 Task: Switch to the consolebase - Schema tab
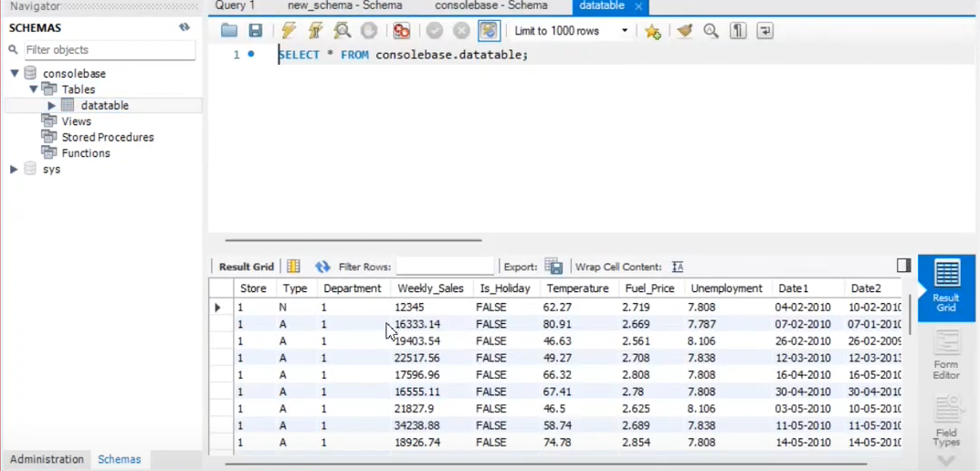pyautogui.click(x=490, y=5)
